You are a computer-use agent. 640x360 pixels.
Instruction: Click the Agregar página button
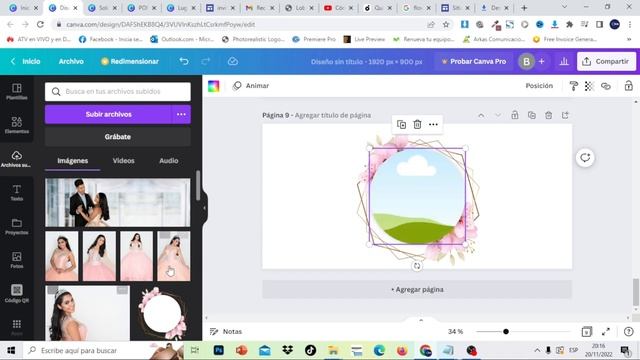click(x=417, y=289)
